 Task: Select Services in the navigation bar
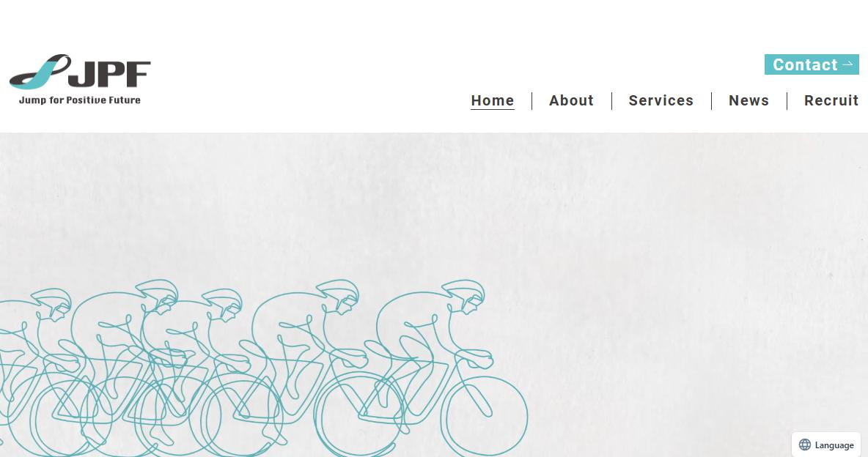[x=661, y=100]
